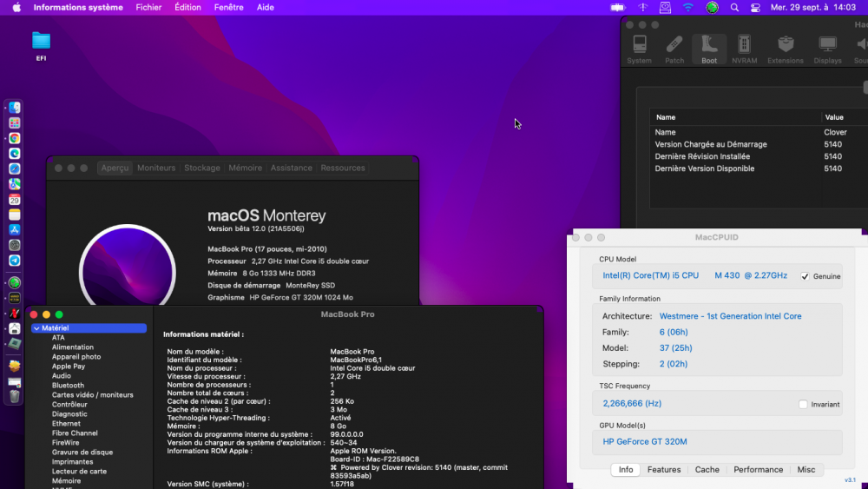This screenshot has height=489, width=868.
Task: Toggle the Invariant checkbox in MacCPUID
Action: tap(803, 404)
